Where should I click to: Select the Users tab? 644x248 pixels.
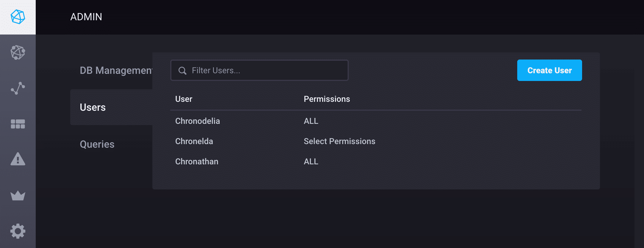pos(93,107)
